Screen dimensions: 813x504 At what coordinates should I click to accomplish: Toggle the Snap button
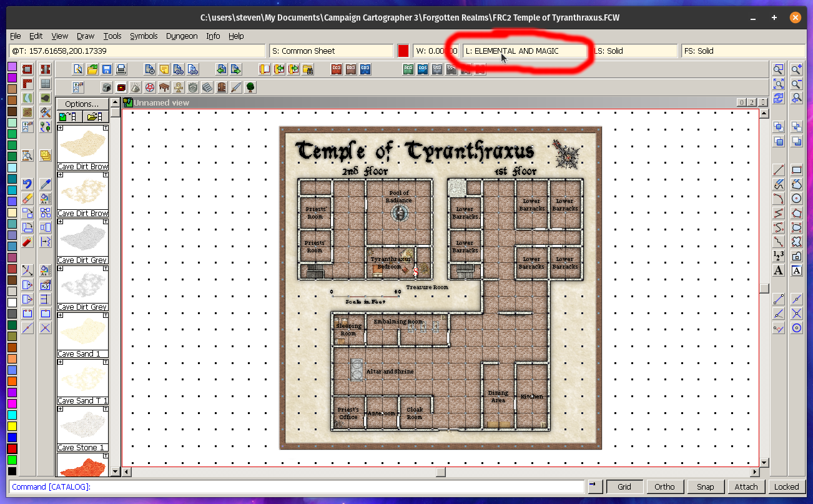tap(706, 487)
